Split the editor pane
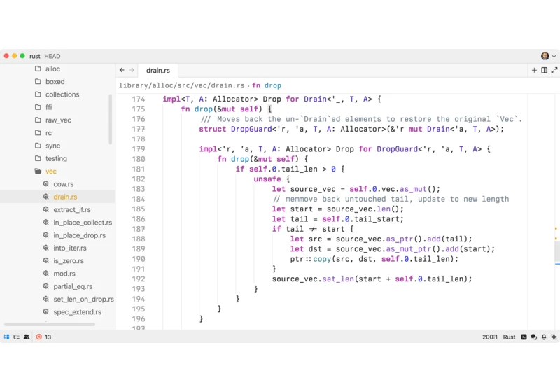Image resolution: width=560 pixels, height=392 pixels. [545, 70]
